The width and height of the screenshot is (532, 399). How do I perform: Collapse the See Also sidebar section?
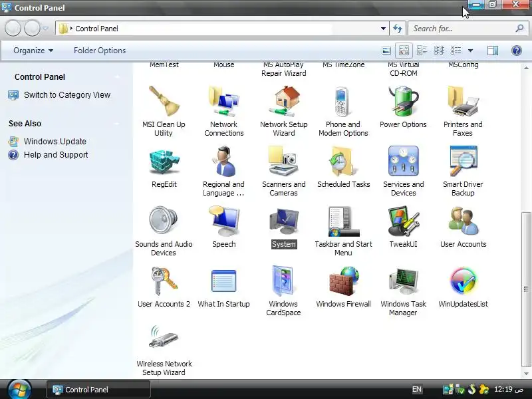coord(118,124)
